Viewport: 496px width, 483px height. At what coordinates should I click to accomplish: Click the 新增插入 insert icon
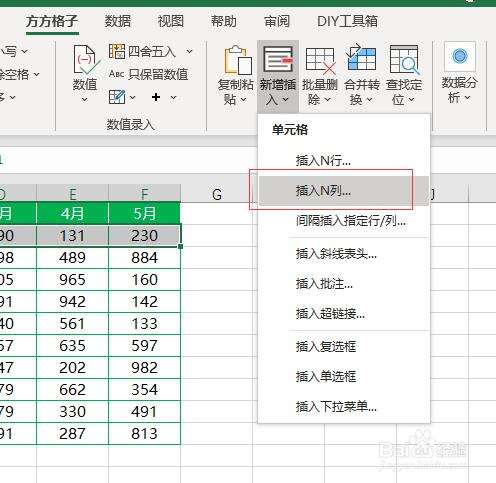pos(278,60)
